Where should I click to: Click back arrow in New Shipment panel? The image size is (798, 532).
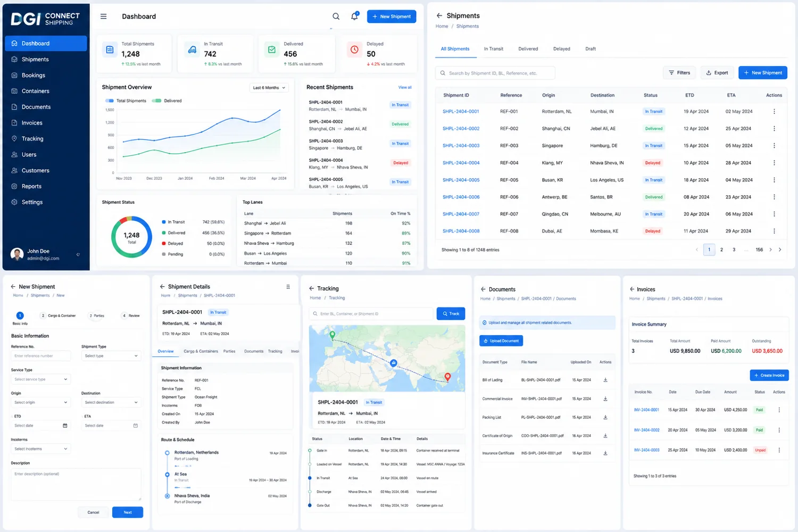(13, 286)
